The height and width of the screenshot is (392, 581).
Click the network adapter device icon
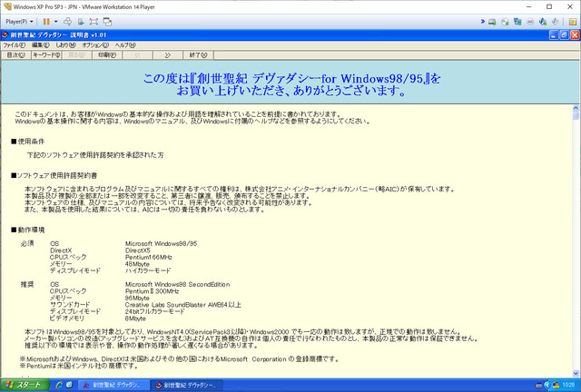coord(517,22)
